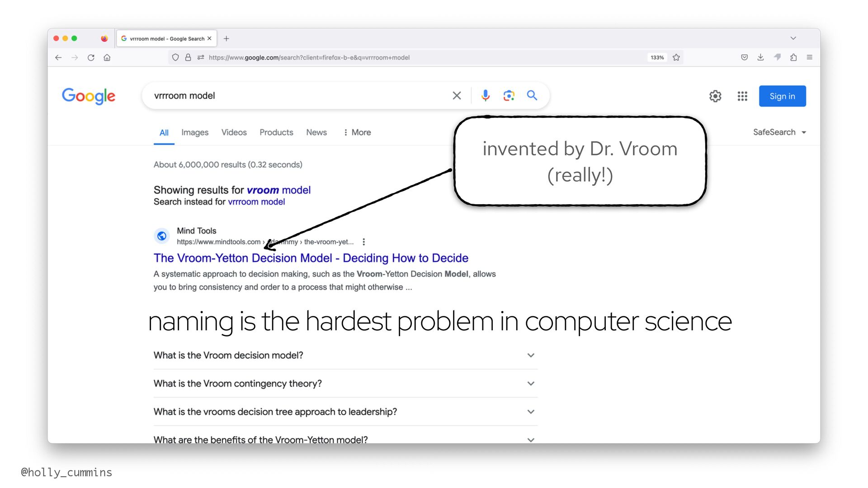The width and height of the screenshot is (868, 488).
Task: Open Firefox downloads panel
Action: [x=760, y=57]
